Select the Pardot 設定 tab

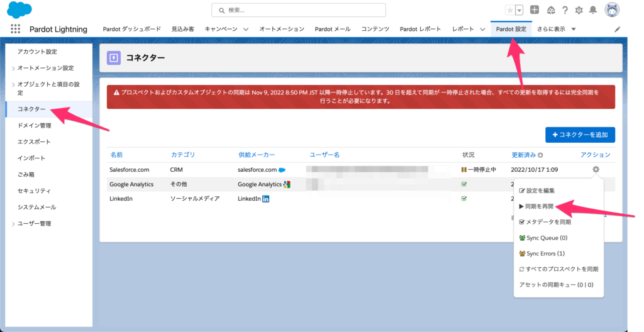coord(511,29)
